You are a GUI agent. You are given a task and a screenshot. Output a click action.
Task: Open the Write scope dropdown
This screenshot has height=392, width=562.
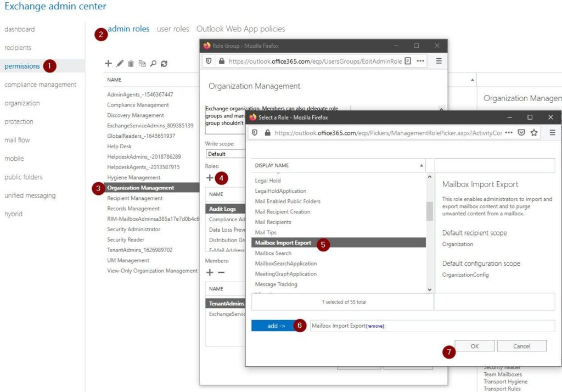225,154
